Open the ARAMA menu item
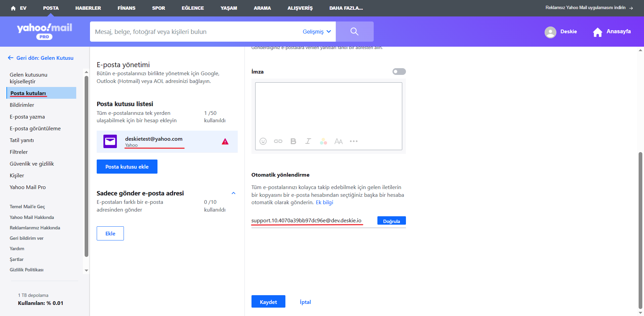This screenshot has height=316, width=644. tap(262, 8)
